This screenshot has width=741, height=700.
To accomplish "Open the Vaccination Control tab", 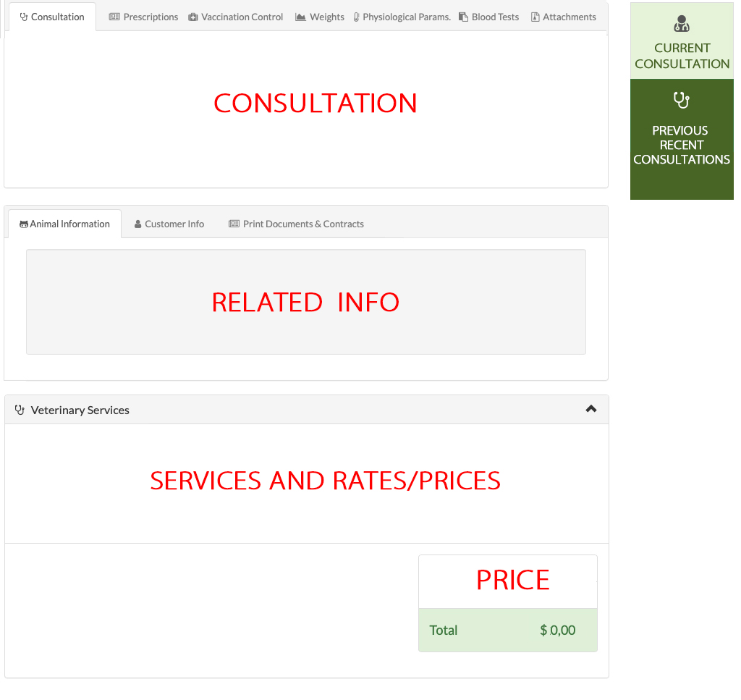I will pos(235,17).
